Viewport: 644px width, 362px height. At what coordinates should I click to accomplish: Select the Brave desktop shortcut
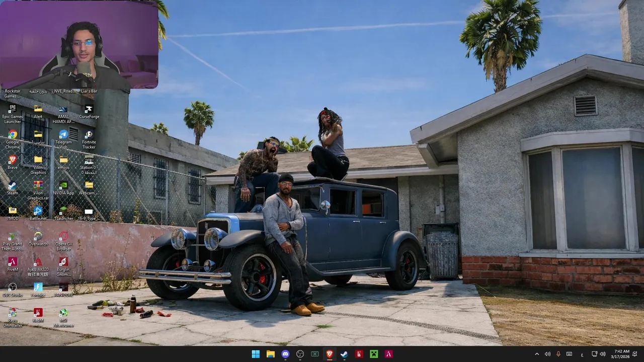coord(13,162)
